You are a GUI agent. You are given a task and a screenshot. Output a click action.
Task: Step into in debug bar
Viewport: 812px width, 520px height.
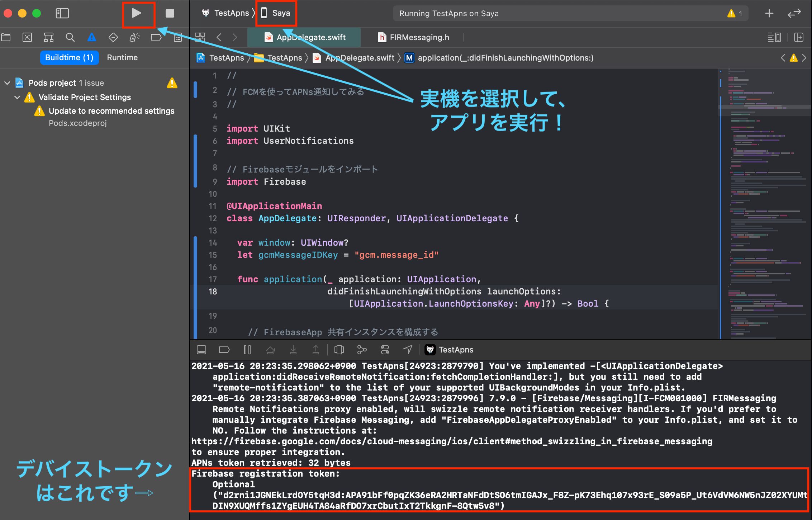click(293, 350)
